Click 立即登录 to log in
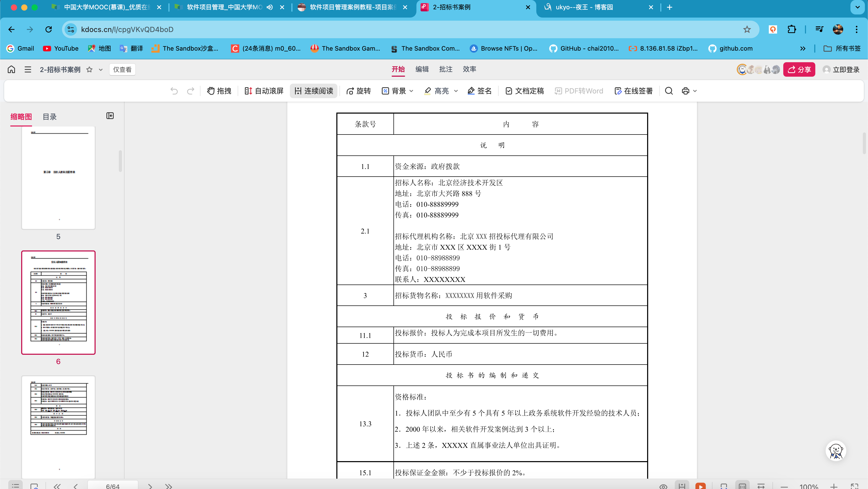 pyautogui.click(x=841, y=69)
